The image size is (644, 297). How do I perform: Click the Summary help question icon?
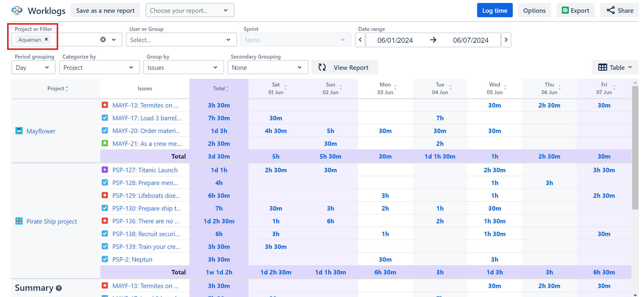[x=59, y=288]
